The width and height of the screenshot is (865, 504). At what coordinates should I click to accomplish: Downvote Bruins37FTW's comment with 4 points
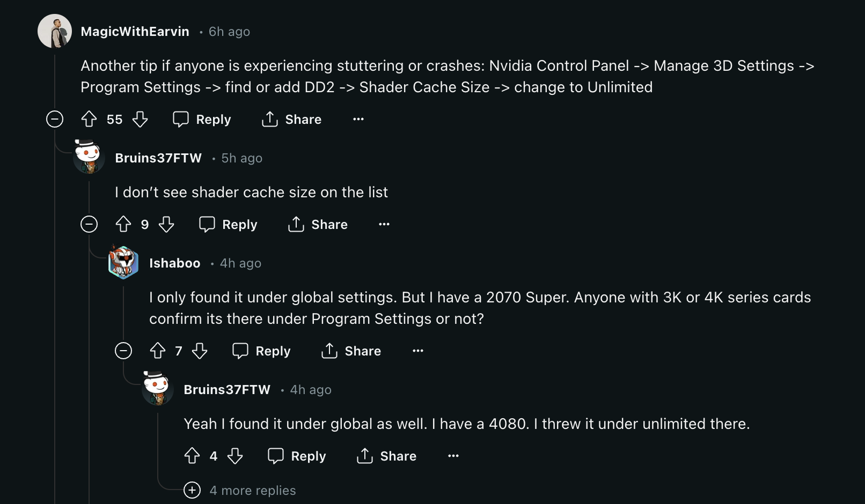[x=235, y=456]
